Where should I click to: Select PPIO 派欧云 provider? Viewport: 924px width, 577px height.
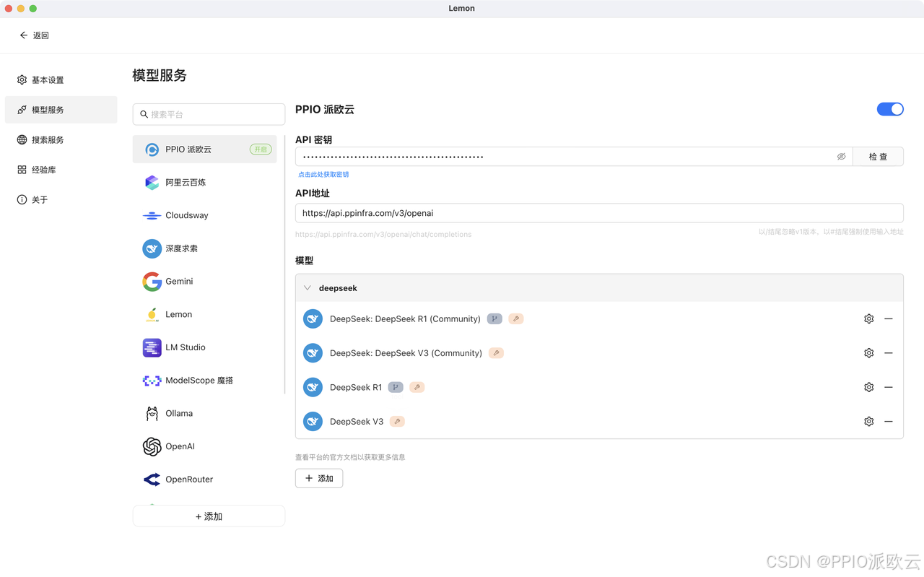pos(205,149)
